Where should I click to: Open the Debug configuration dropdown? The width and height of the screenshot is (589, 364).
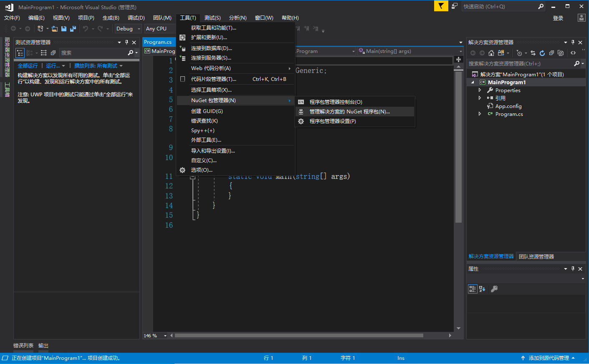pos(128,29)
